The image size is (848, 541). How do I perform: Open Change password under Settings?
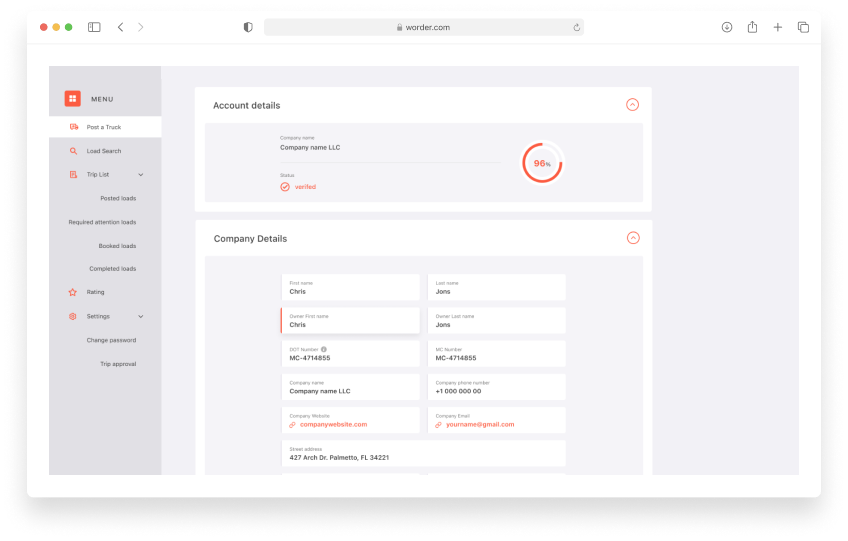tap(111, 340)
